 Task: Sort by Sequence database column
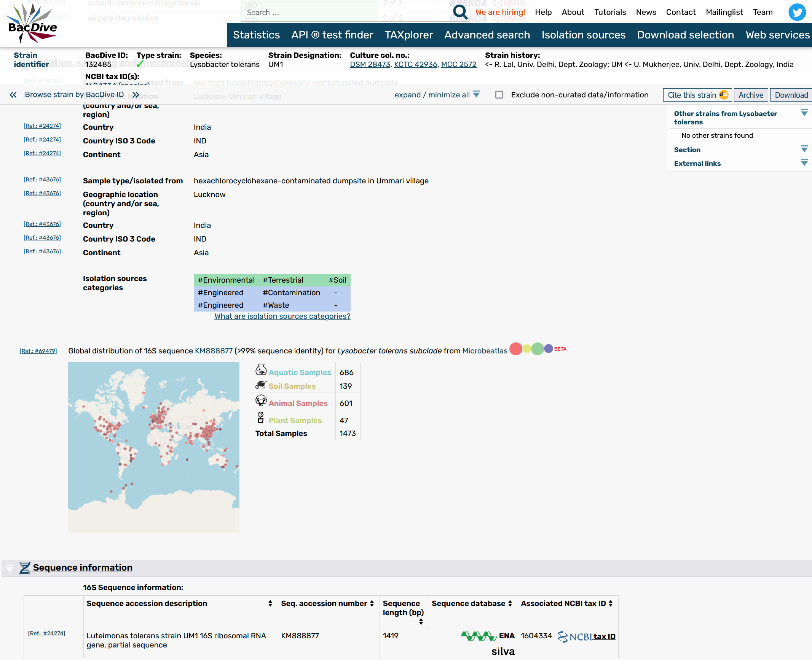point(510,603)
